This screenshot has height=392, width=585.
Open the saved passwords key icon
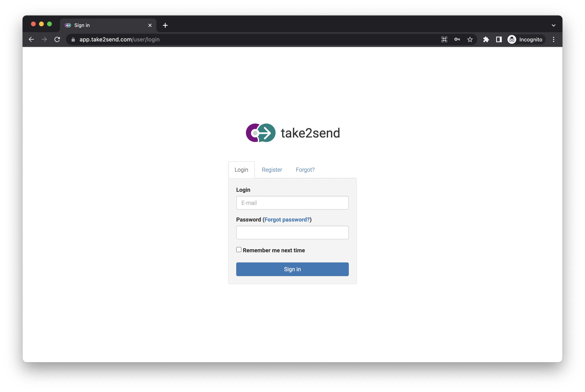457,39
